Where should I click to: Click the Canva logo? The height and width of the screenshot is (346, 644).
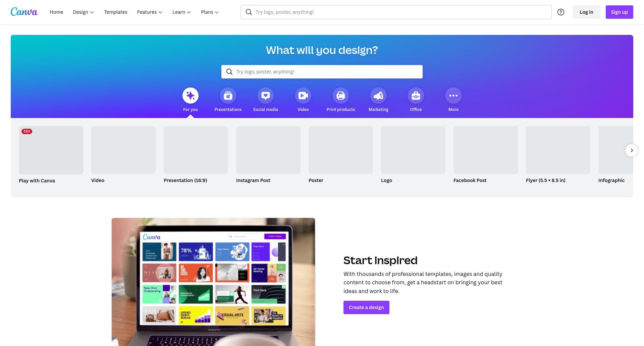[x=24, y=12]
